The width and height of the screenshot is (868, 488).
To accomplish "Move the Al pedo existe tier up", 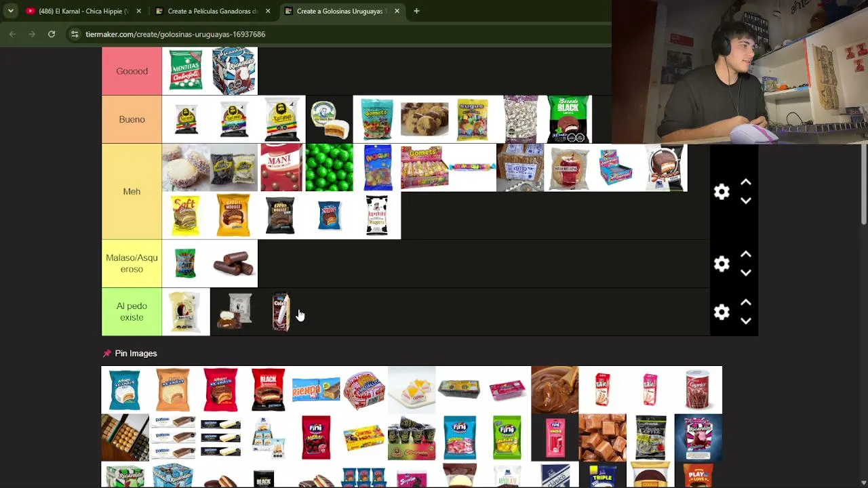I will pos(746,302).
